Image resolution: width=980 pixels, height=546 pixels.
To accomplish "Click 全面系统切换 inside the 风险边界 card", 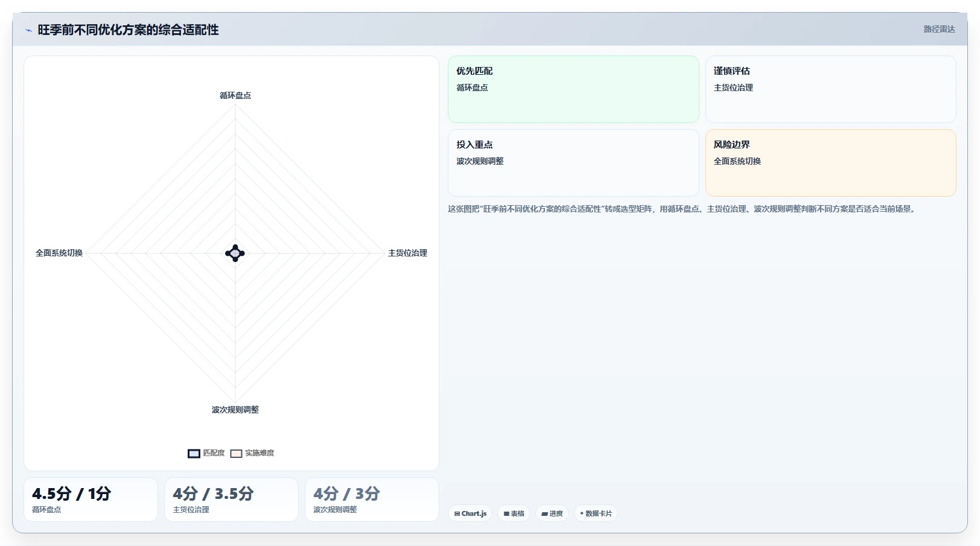I will click(x=737, y=161).
